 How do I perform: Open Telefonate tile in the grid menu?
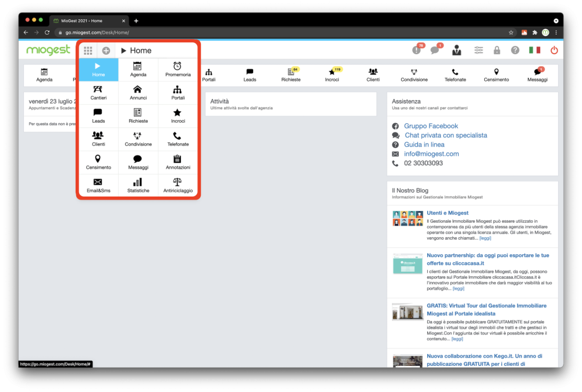pos(178,139)
